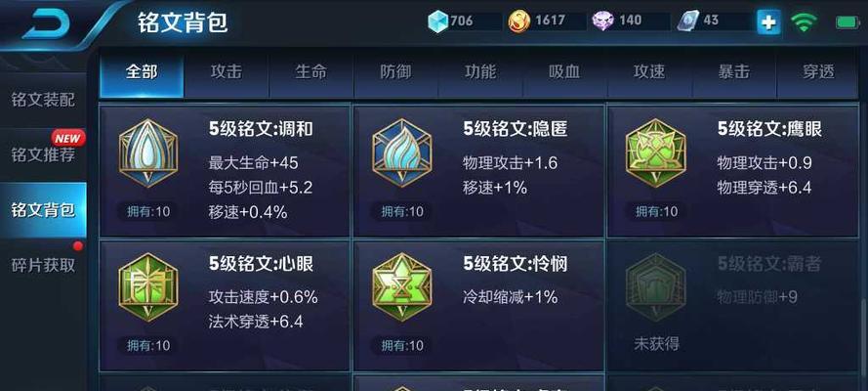Viewport: 868px width, 391px height.
Task: Select the 怜悯 rune hexagon icon
Action: pos(402,287)
